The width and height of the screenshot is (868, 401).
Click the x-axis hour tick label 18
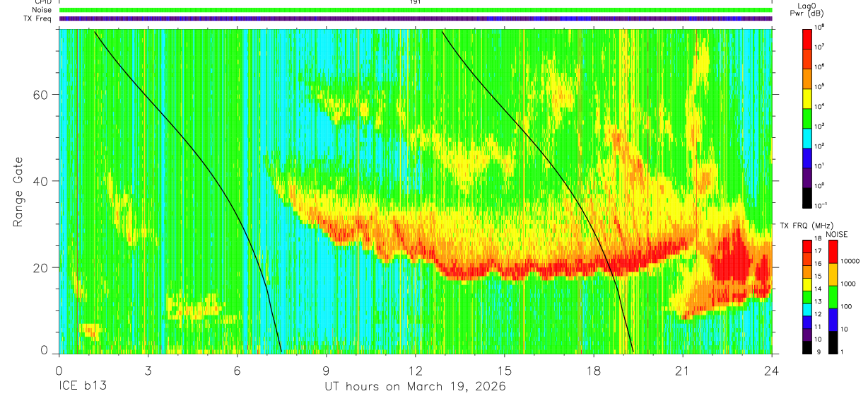pos(593,371)
